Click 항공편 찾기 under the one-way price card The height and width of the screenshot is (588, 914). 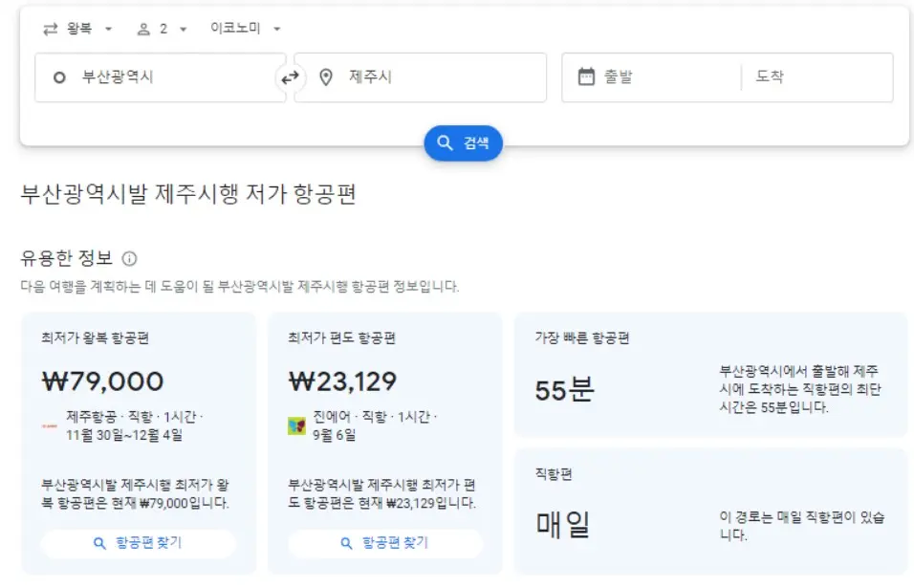(x=384, y=542)
